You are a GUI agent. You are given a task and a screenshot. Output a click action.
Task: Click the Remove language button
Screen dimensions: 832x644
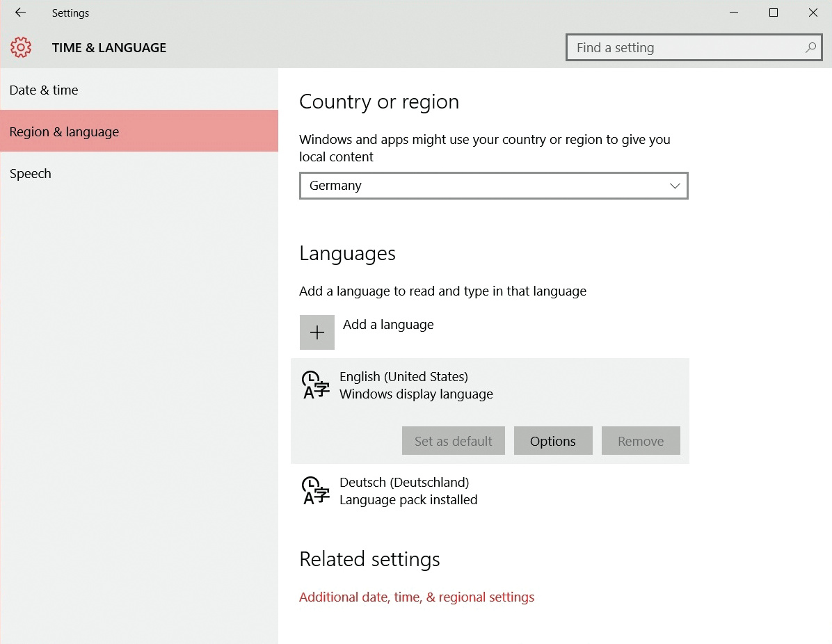[641, 441]
